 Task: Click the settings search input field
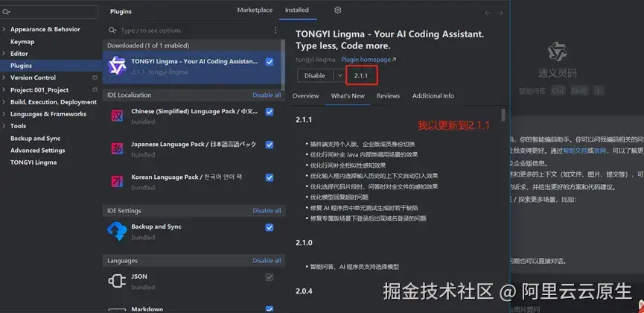coord(49,12)
